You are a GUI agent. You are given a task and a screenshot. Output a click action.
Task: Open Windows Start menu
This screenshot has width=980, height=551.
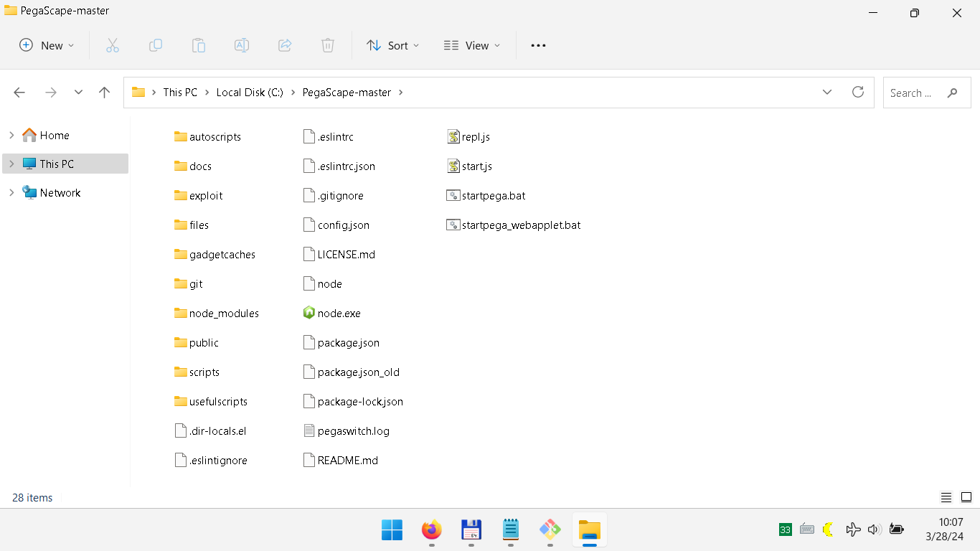(392, 530)
